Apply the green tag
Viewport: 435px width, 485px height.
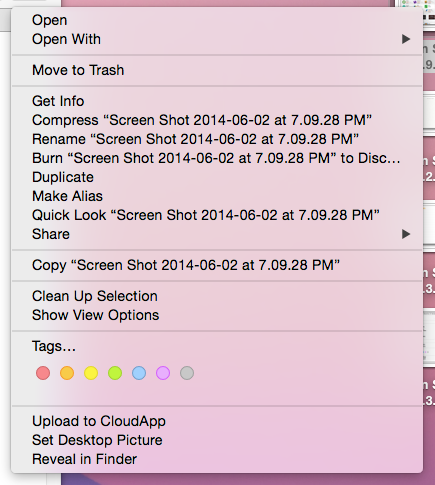pos(115,373)
